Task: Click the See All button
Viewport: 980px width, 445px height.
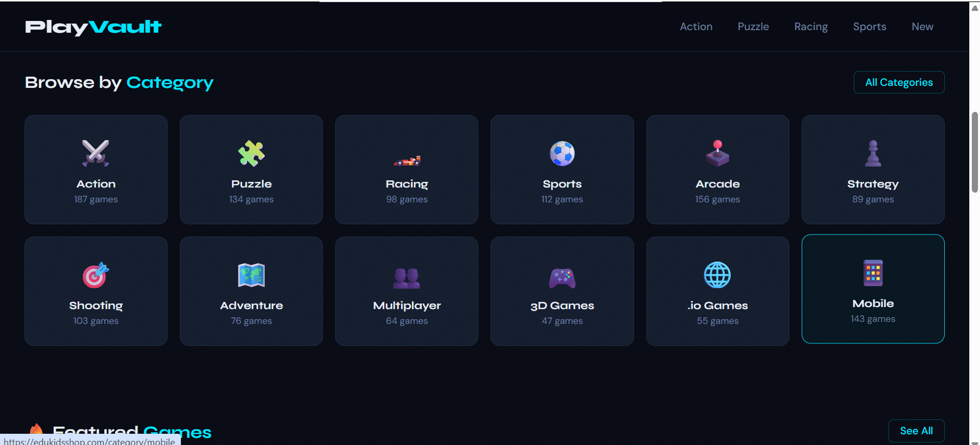Action: coord(916,431)
